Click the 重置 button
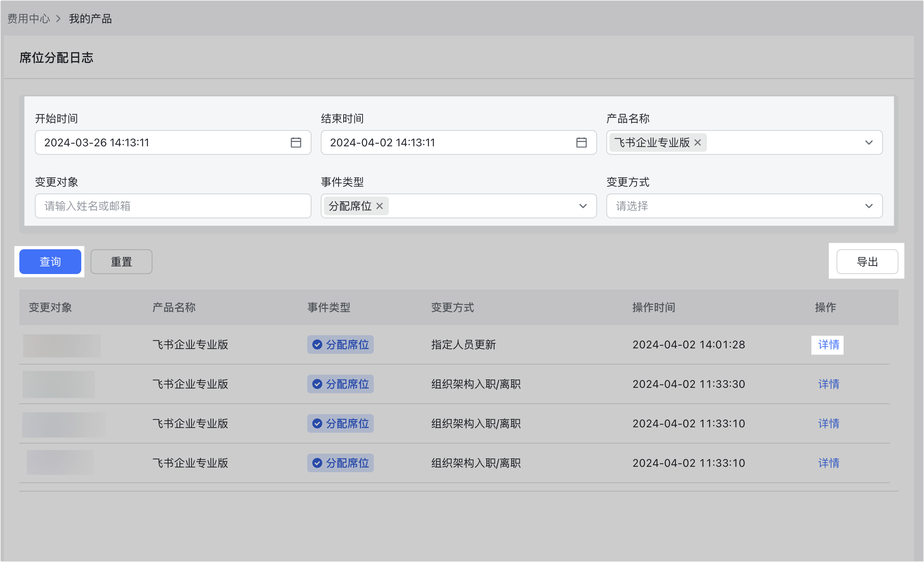The height and width of the screenshot is (562, 924). (x=121, y=262)
